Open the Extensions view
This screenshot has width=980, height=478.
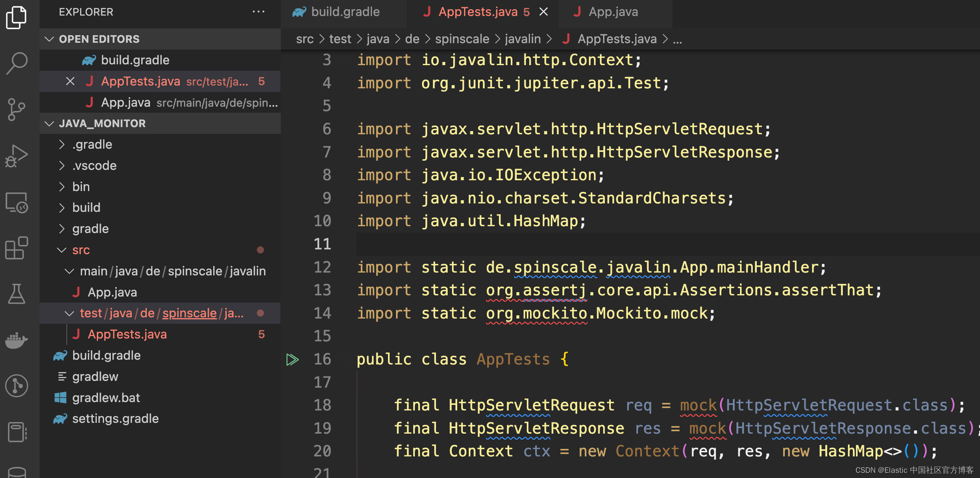pyautogui.click(x=17, y=248)
